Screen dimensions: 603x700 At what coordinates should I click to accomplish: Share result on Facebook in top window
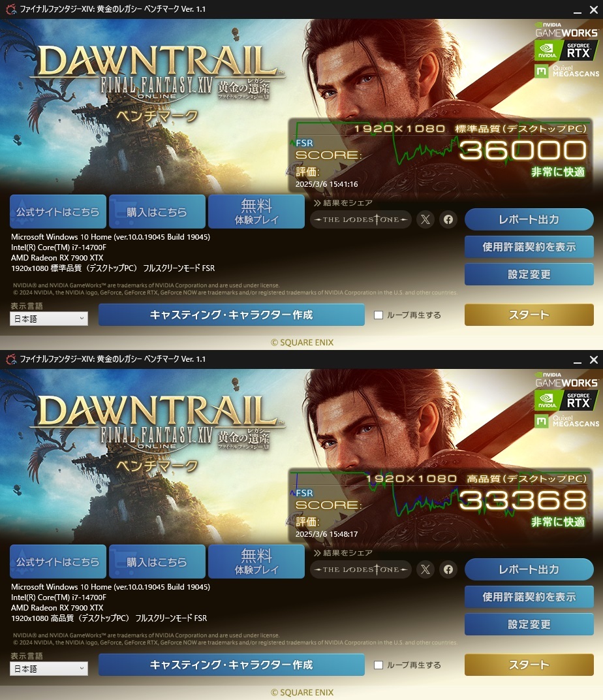[448, 219]
